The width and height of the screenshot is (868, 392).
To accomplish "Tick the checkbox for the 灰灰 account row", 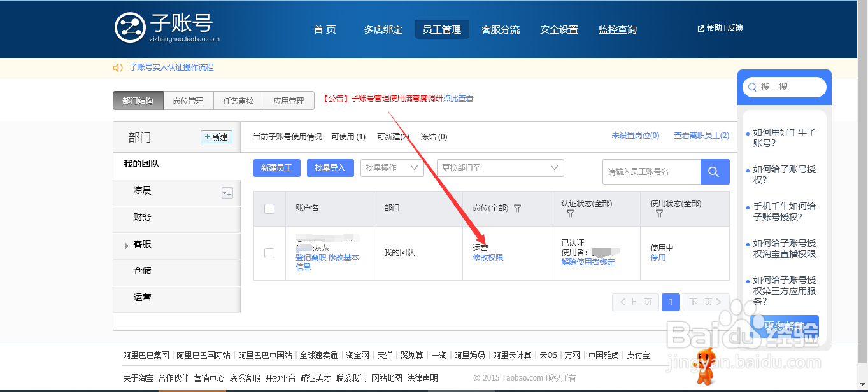I will click(269, 253).
